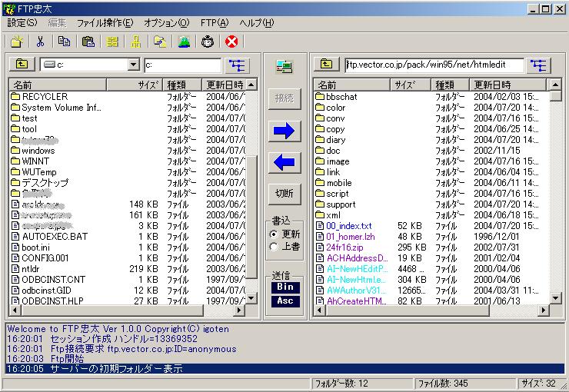The width and height of the screenshot is (569, 392).
Task: Click the new folder toolbar icon
Action: click(16, 42)
